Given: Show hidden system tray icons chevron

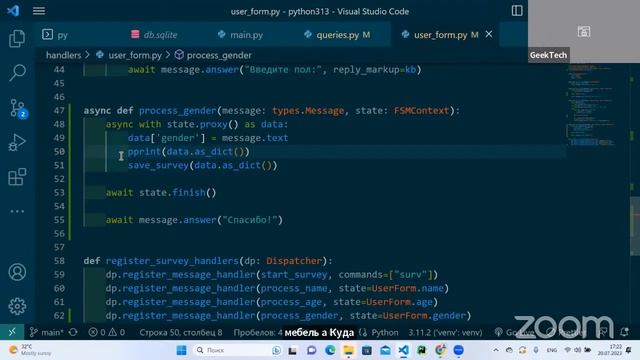Looking at the screenshot, I should click(496, 350).
